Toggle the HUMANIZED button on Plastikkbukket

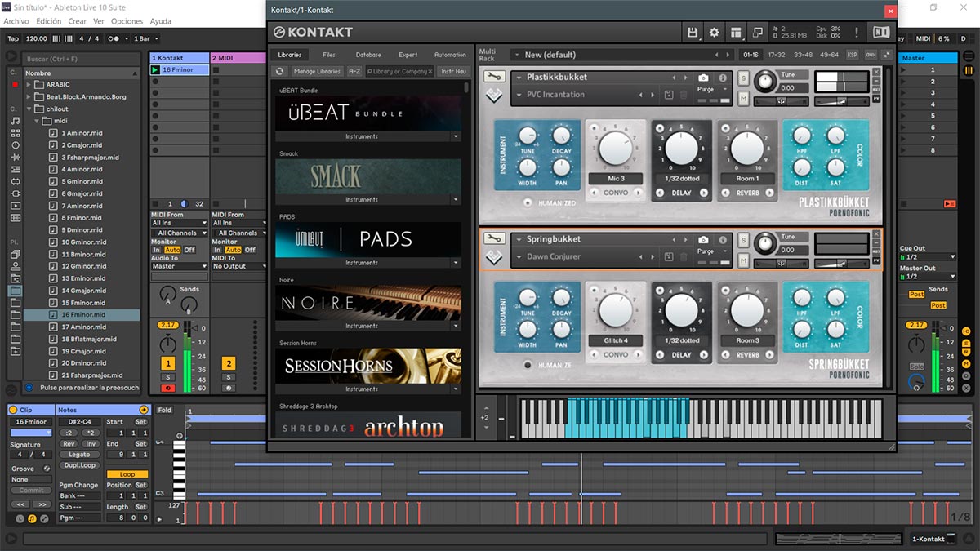(528, 203)
